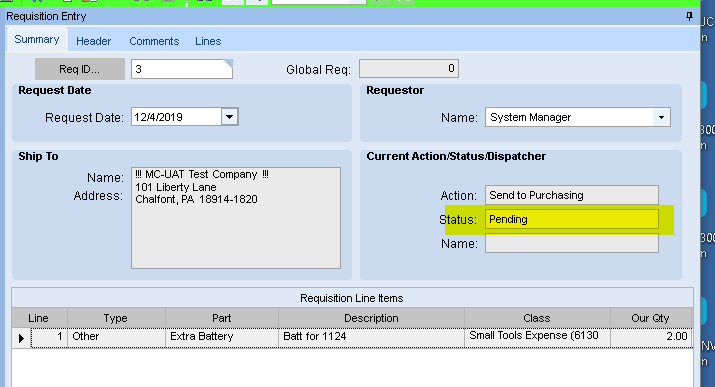Click the Type column header
Image resolution: width=715 pixels, height=387 pixels.
coord(116,318)
